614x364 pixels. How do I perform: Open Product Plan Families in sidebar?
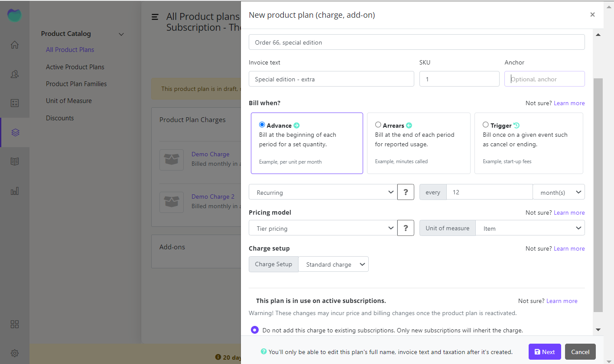[x=76, y=84]
